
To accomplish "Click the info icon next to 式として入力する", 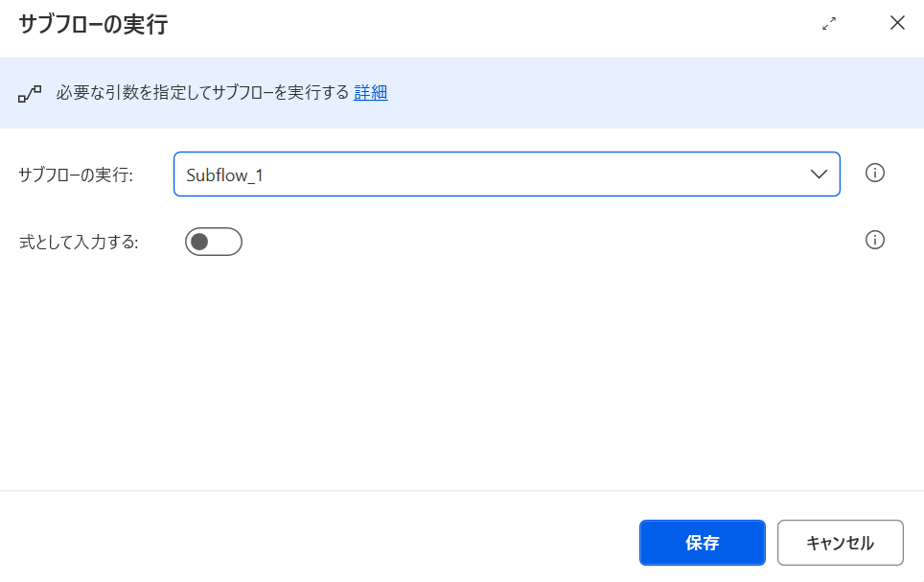I will 874,241.
